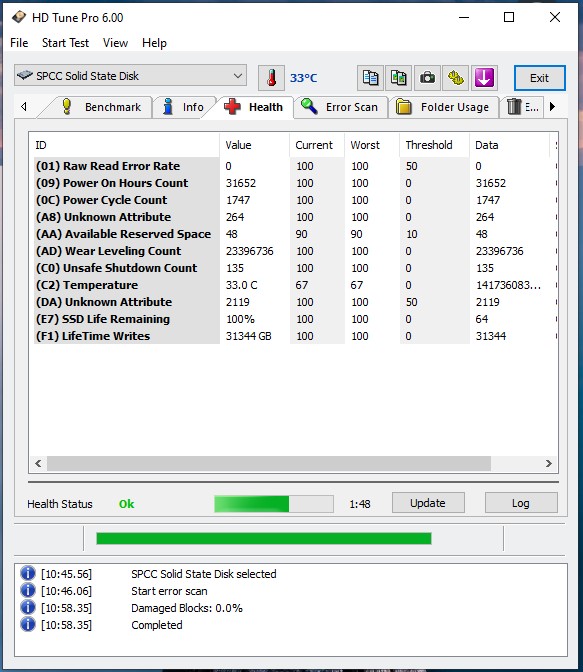This screenshot has height=672, width=583.
Task: Click the ID column header
Action: [124, 145]
